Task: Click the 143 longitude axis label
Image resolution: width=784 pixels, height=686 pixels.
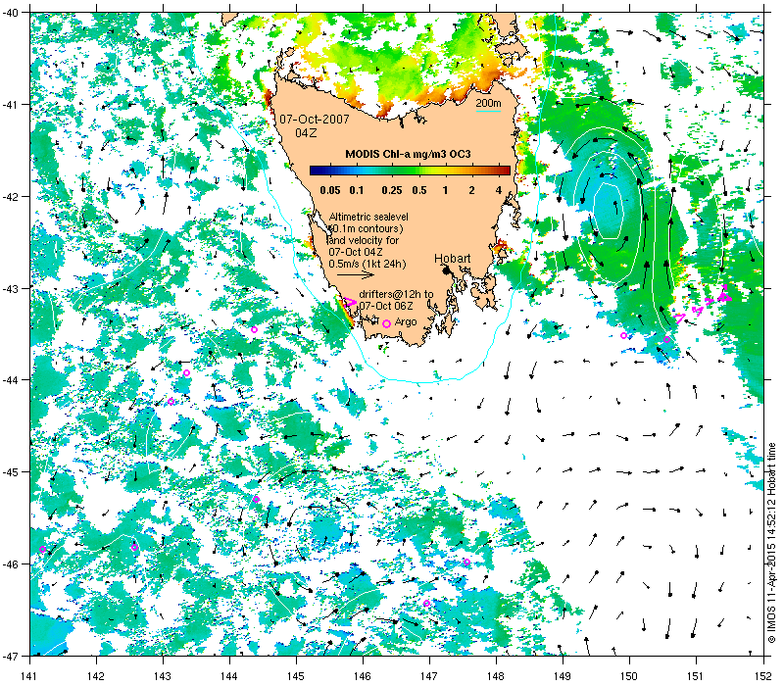Action: (x=163, y=676)
